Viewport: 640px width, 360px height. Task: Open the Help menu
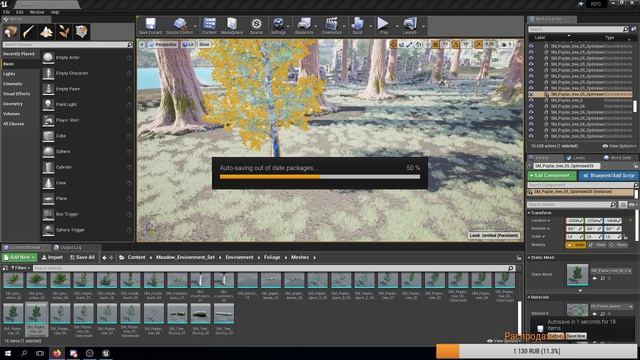55,12
